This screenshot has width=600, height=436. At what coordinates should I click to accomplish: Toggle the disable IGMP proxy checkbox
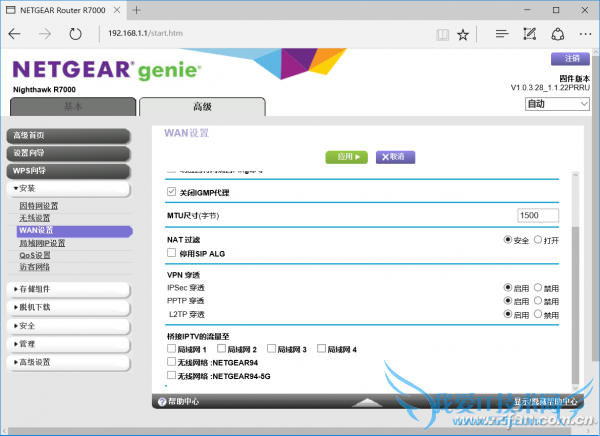(x=171, y=191)
